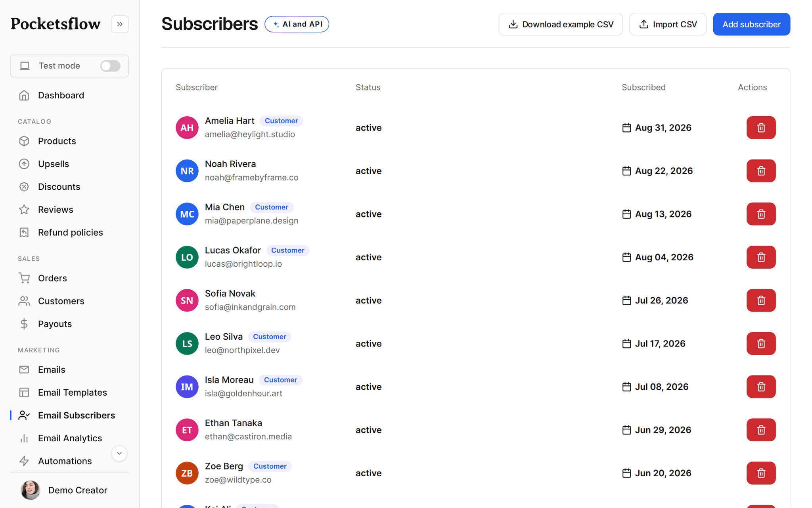Click the Email Templates layout icon
The image size is (812, 508).
point(24,393)
